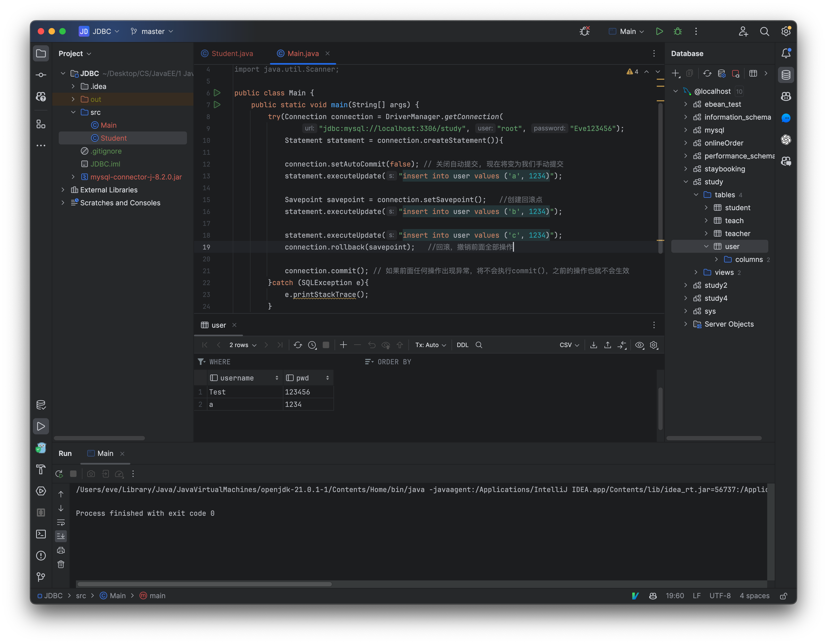Click the CSV export format icon

click(x=569, y=344)
